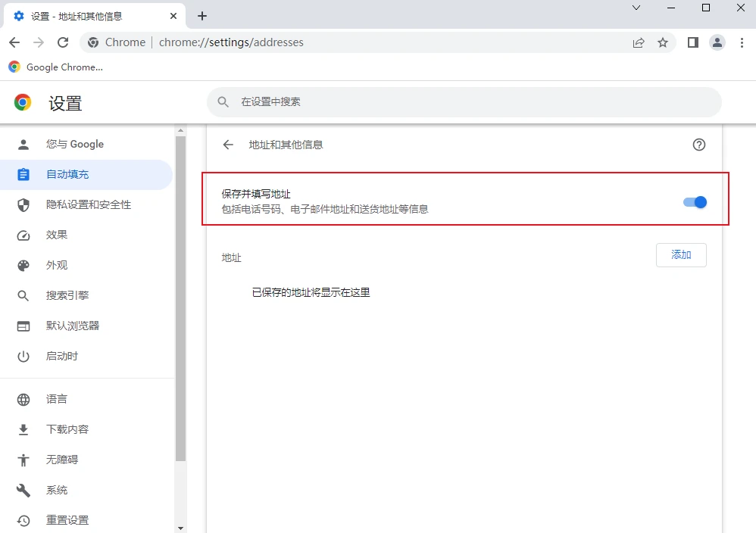Open help icon for addresses page
This screenshot has height=533, width=756.
coord(698,145)
